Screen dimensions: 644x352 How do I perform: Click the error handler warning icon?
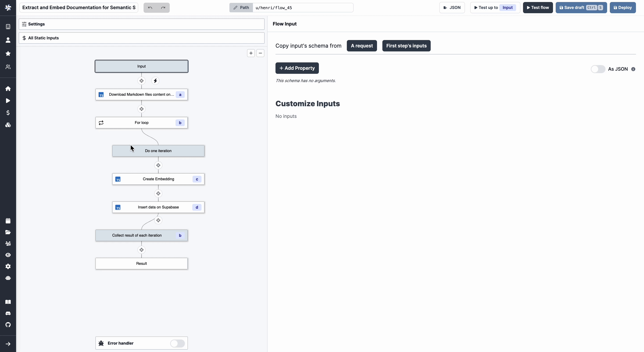tap(101, 343)
